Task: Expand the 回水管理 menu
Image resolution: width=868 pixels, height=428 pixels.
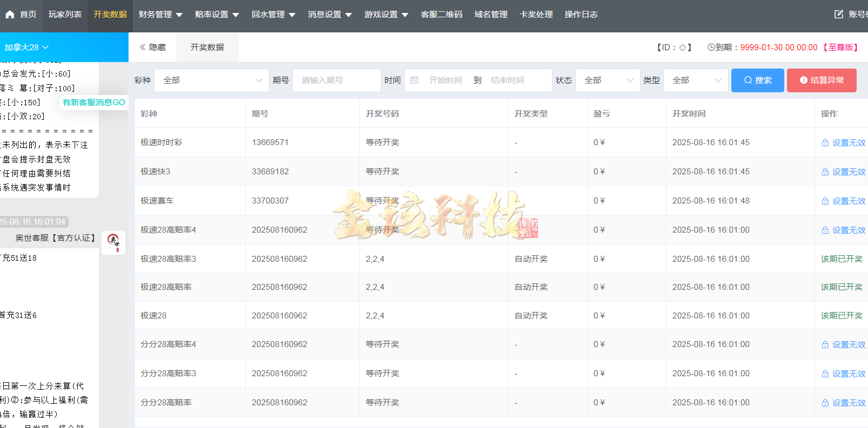Action: (x=273, y=15)
